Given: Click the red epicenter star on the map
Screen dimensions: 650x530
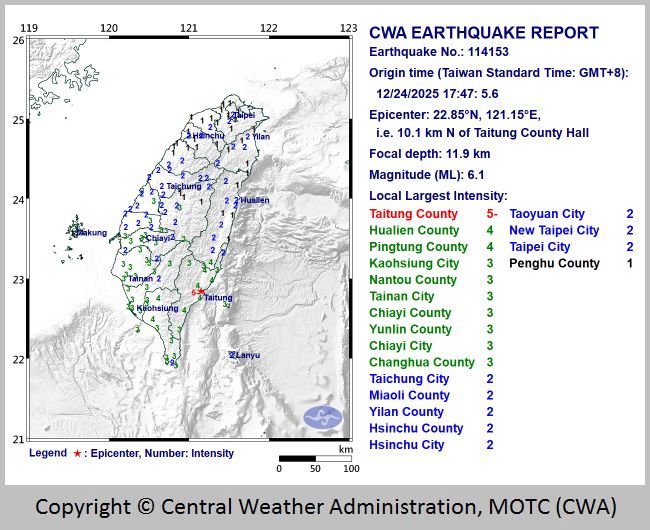Looking at the screenshot, I should [202, 292].
